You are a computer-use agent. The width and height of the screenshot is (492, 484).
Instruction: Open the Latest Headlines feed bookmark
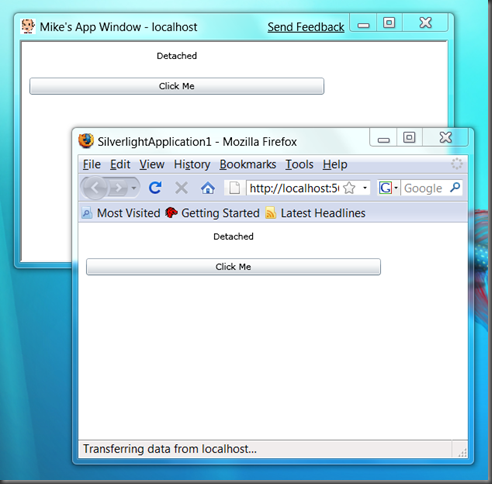[x=315, y=213]
